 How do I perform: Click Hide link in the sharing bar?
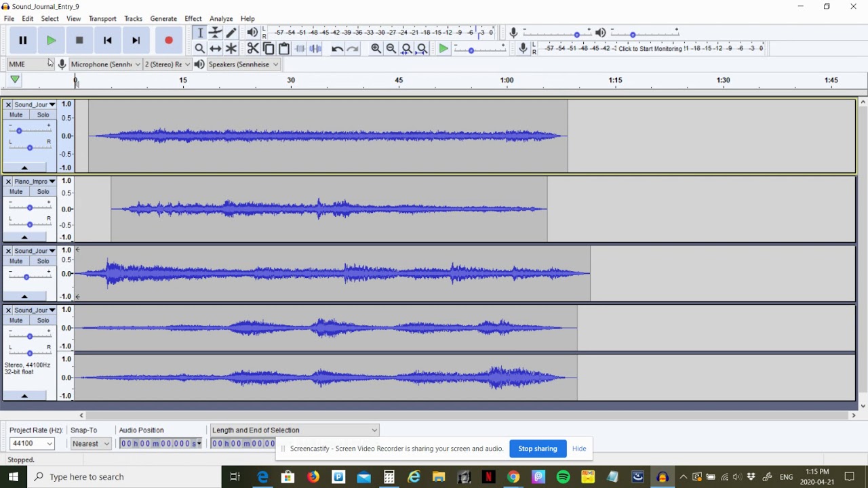[579, 449]
